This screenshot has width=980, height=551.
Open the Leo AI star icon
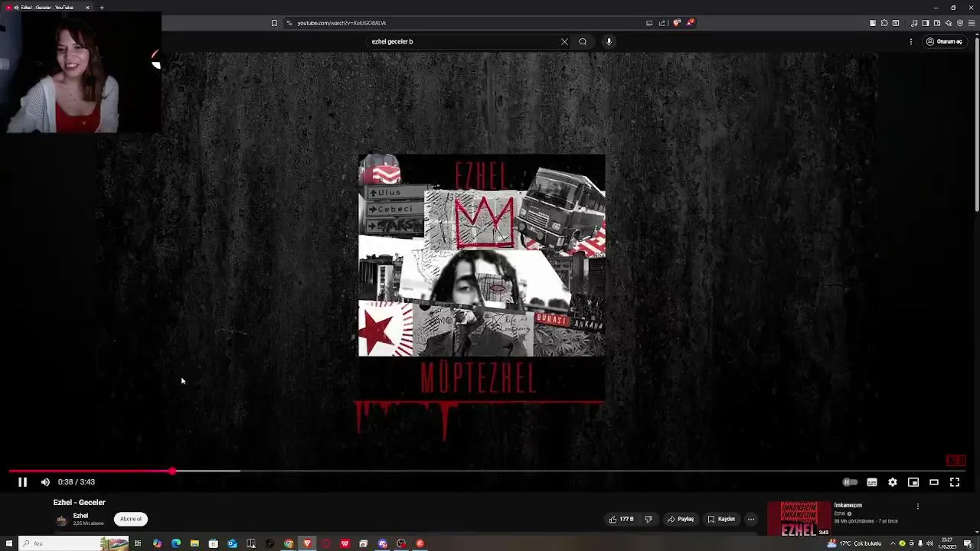point(948,23)
